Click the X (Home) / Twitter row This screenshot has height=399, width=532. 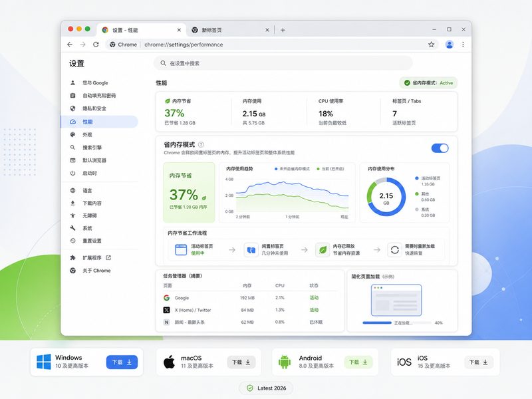click(x=251, y=310)
